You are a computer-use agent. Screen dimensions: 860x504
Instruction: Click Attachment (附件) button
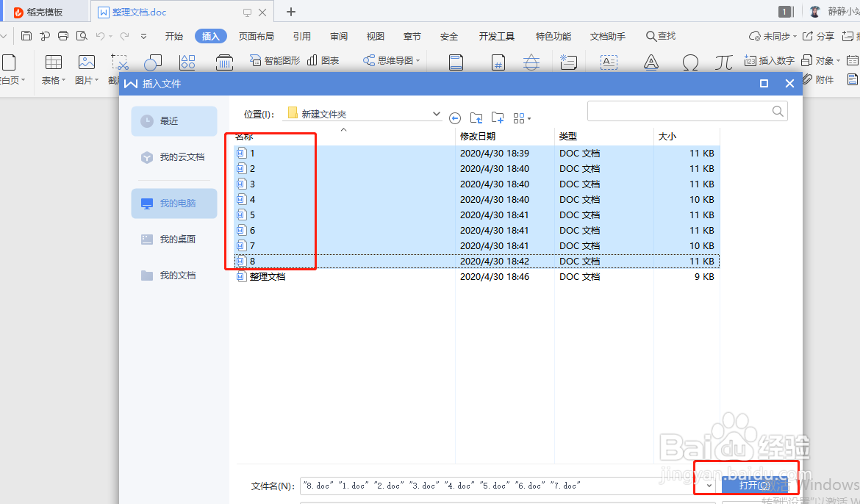(818, 79)
